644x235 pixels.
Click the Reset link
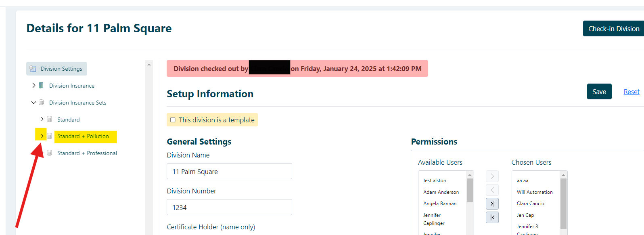tap(631, 92)
